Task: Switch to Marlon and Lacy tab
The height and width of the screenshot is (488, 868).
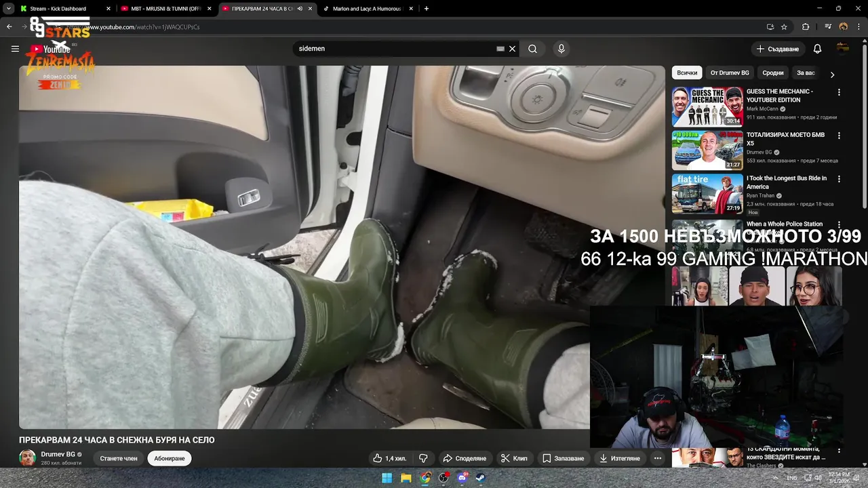Action: (366, 9)
